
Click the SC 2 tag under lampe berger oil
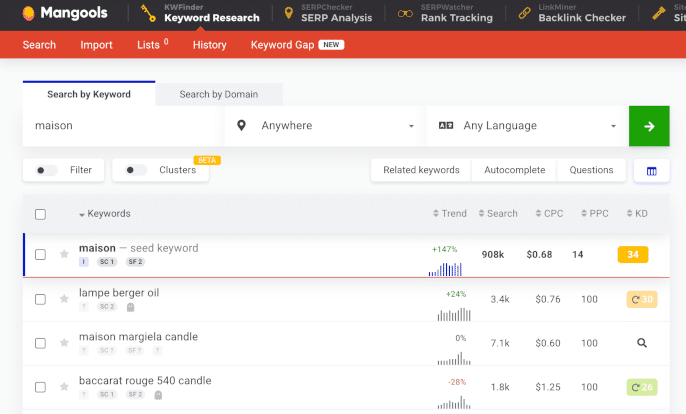(x=107, y=307)
